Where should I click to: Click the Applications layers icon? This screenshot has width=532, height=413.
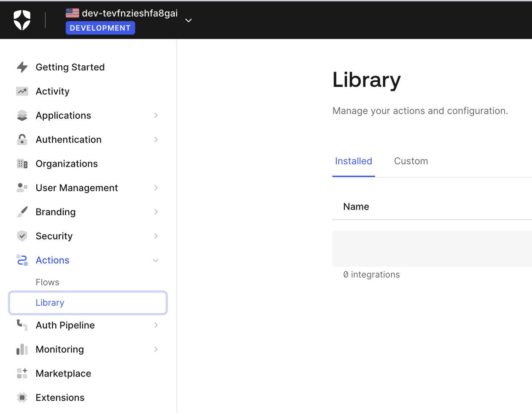(x=22, y=116)
